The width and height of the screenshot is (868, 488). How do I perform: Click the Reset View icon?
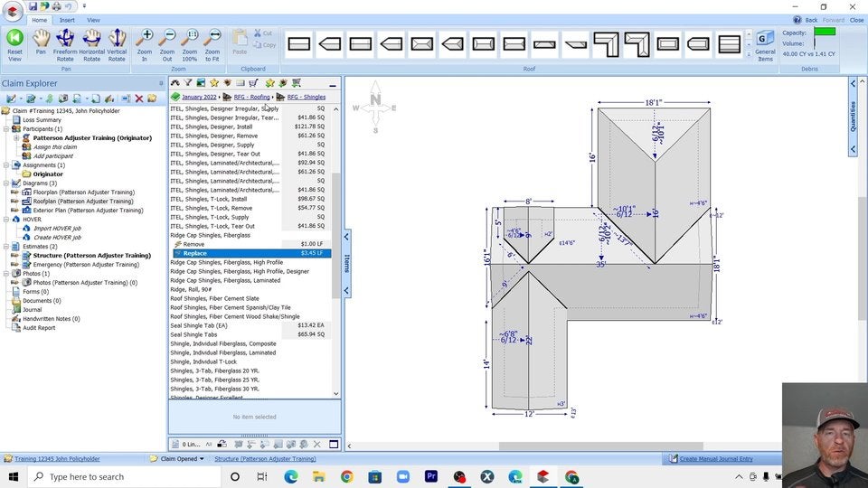coord(14,38)
